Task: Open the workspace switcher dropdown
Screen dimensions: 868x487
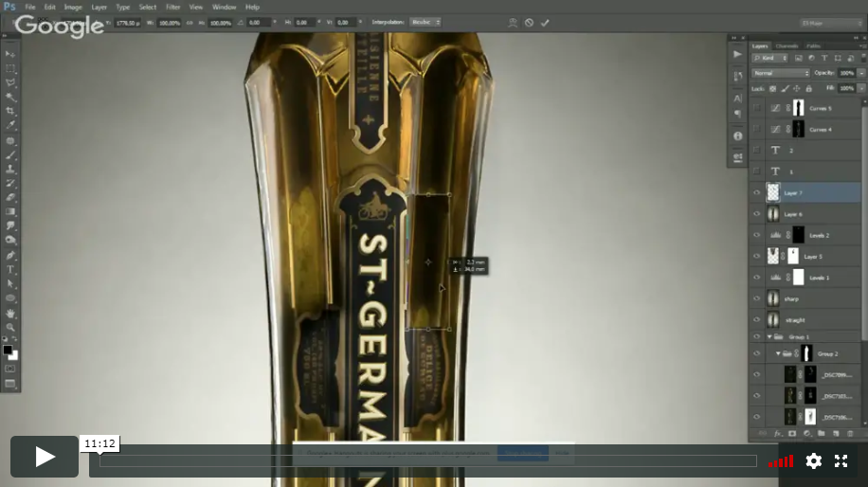Action: pos(832,23)
